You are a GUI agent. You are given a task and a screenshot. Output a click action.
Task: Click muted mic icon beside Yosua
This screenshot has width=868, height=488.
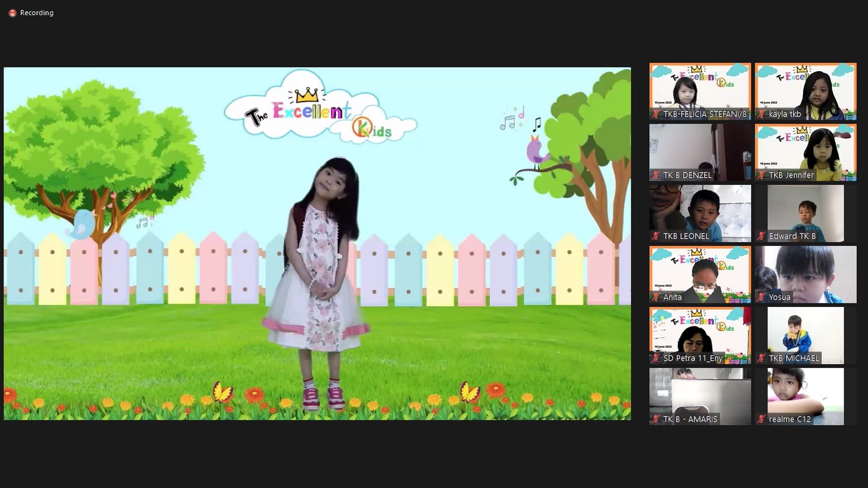click(762, 297)
